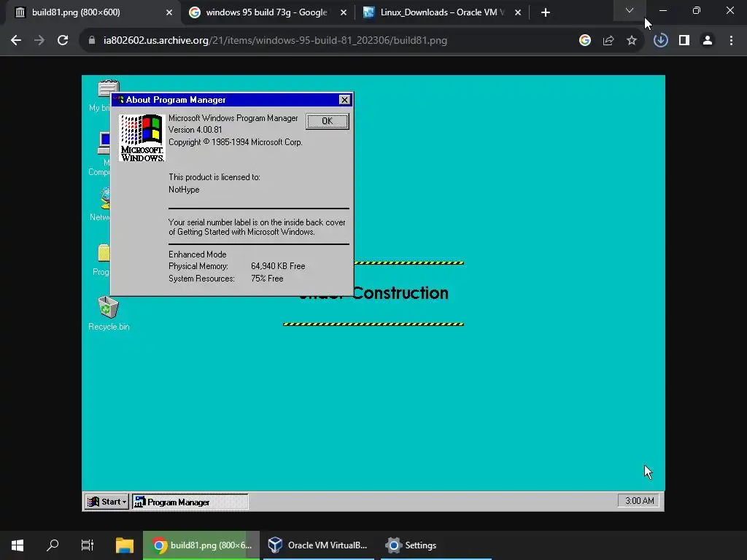Switch to build81.png browser tab
The height and width of the screenshot is (560, 747).
(x=93, y=12)
